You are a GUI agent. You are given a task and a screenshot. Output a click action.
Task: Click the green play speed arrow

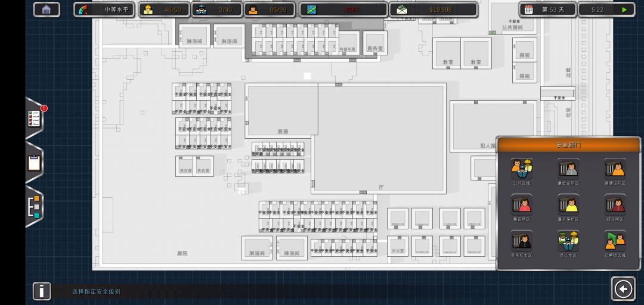click(624, 10)
